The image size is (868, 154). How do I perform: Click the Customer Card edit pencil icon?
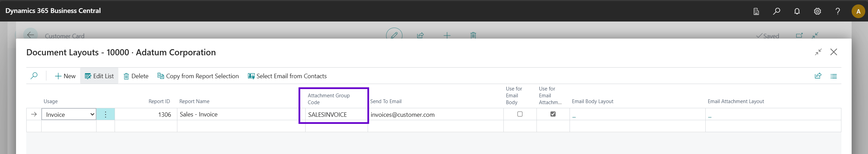point(394,35)
